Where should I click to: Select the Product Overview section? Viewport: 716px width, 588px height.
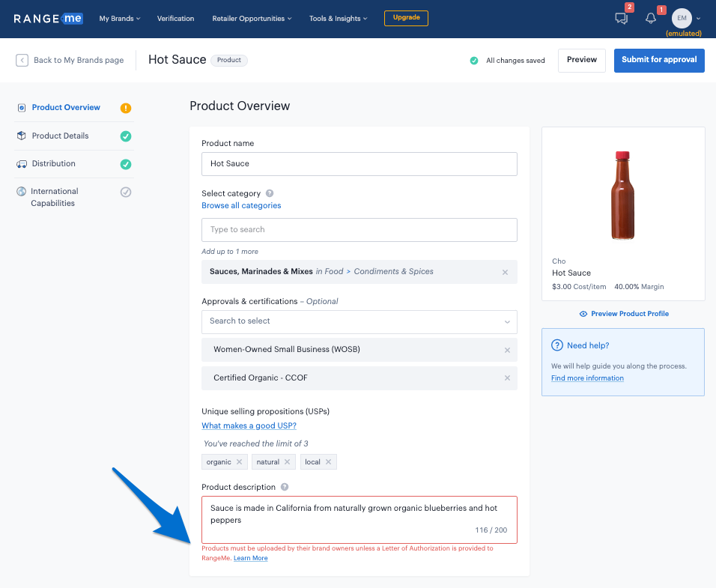point(66,108)
